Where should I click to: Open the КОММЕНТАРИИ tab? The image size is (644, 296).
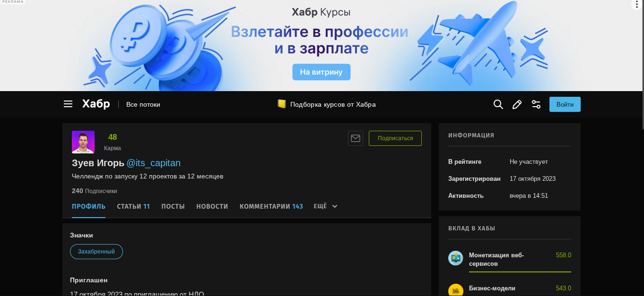[271, 206]
